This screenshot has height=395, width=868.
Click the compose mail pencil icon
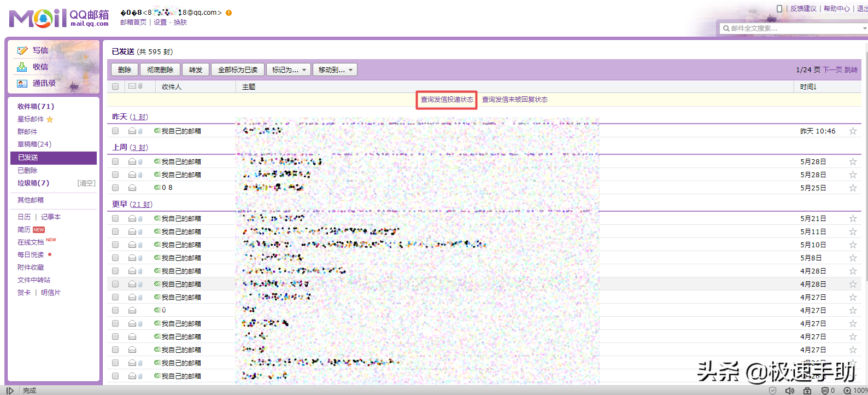pos(22,50)
